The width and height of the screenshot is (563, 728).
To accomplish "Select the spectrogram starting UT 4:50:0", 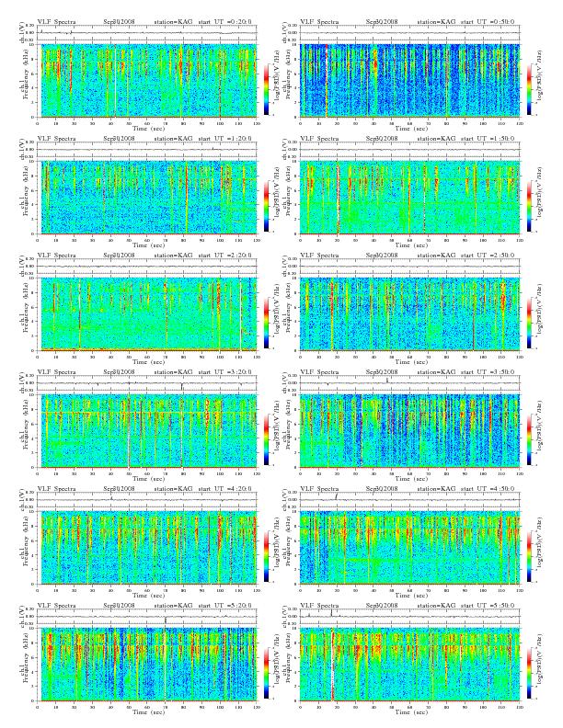I will pyautogui.click(x=409, y=548).
